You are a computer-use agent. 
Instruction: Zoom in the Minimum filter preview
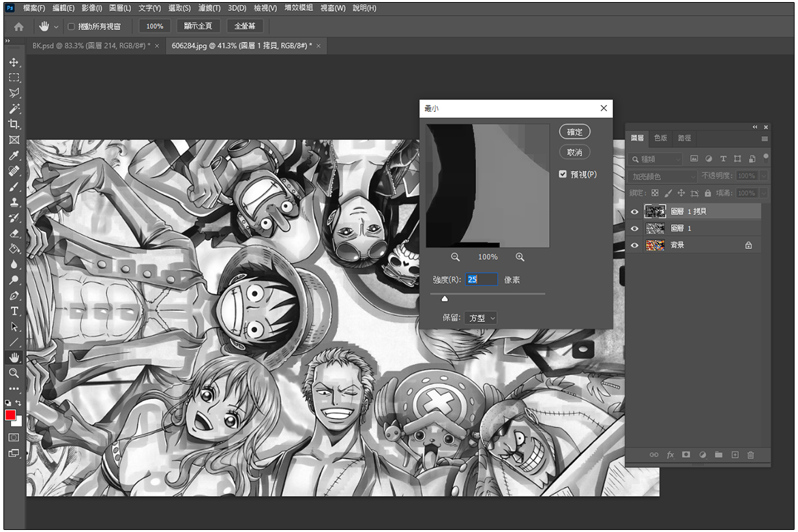(x=520, y=257)
